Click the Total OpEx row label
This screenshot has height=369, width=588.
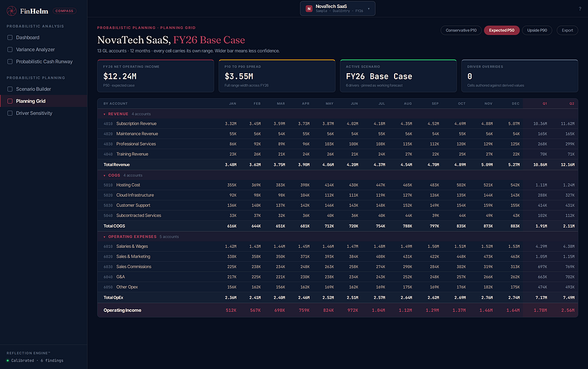(x=113, y=298)
